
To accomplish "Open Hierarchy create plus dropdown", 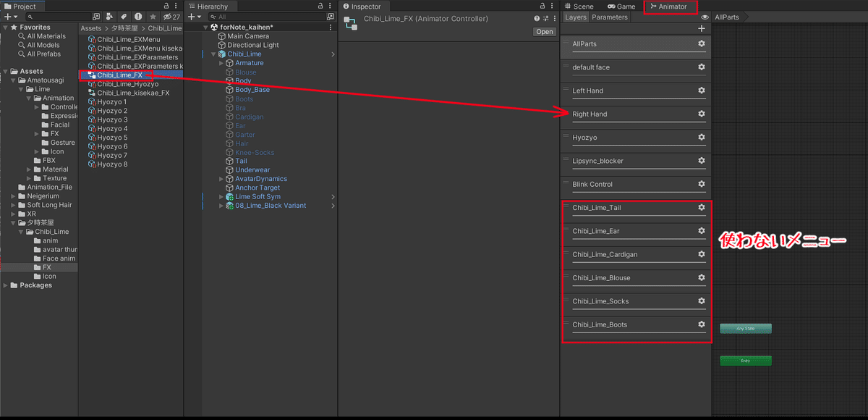I will (x=194, y=17).
